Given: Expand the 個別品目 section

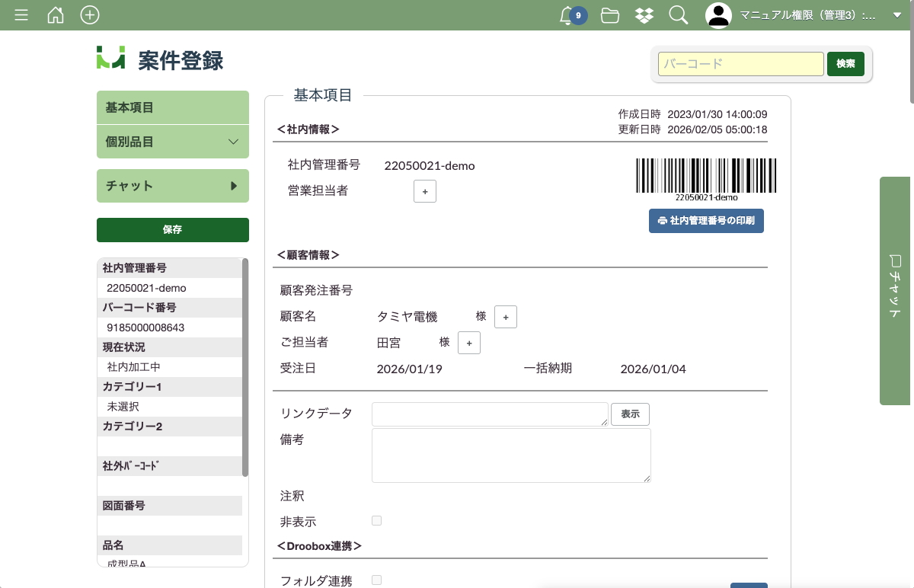Looking at the screenshot, I should pyautogui.click(x=173, y=142).
